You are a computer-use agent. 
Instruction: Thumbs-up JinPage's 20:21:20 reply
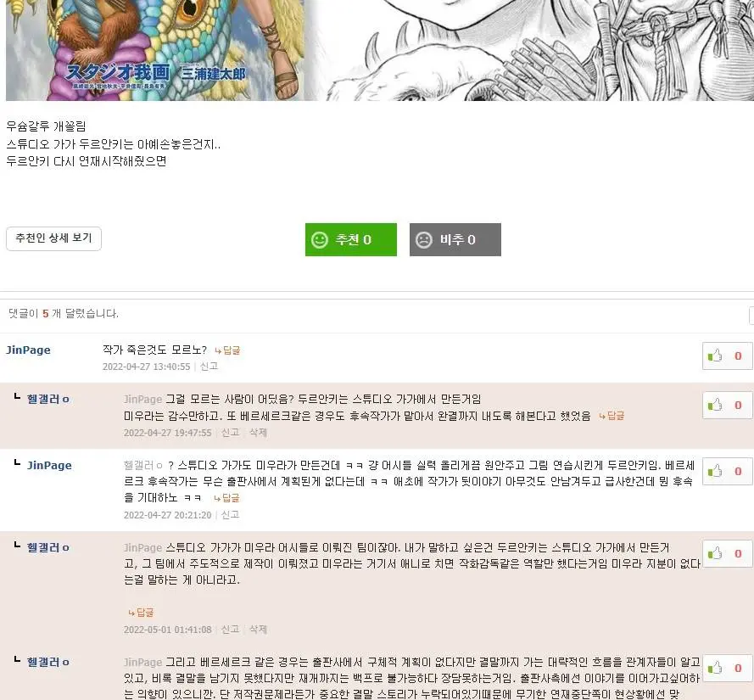coord(727,472)
